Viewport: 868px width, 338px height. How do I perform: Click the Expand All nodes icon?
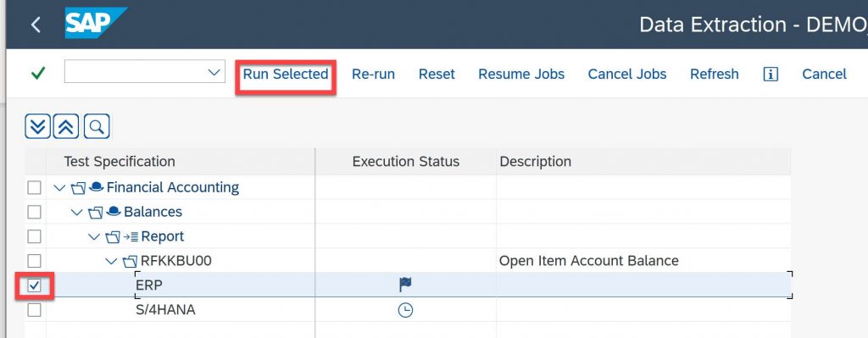coord(37,127)
